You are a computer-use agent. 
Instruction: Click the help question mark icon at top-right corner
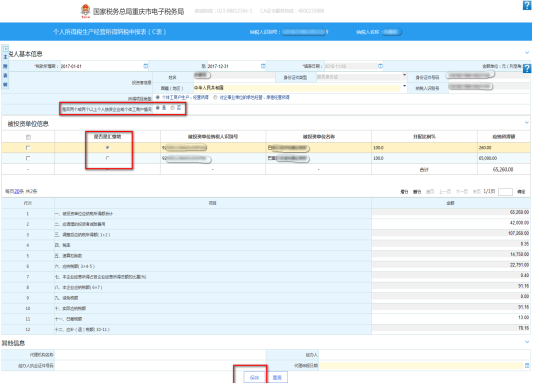tap(527, 5)
